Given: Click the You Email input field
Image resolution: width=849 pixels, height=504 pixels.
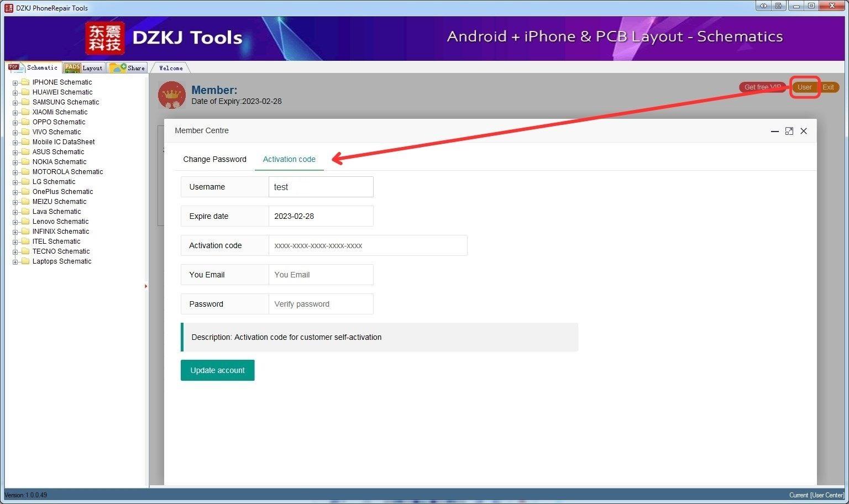Looking at the screenshot, I should coord(321,275).
